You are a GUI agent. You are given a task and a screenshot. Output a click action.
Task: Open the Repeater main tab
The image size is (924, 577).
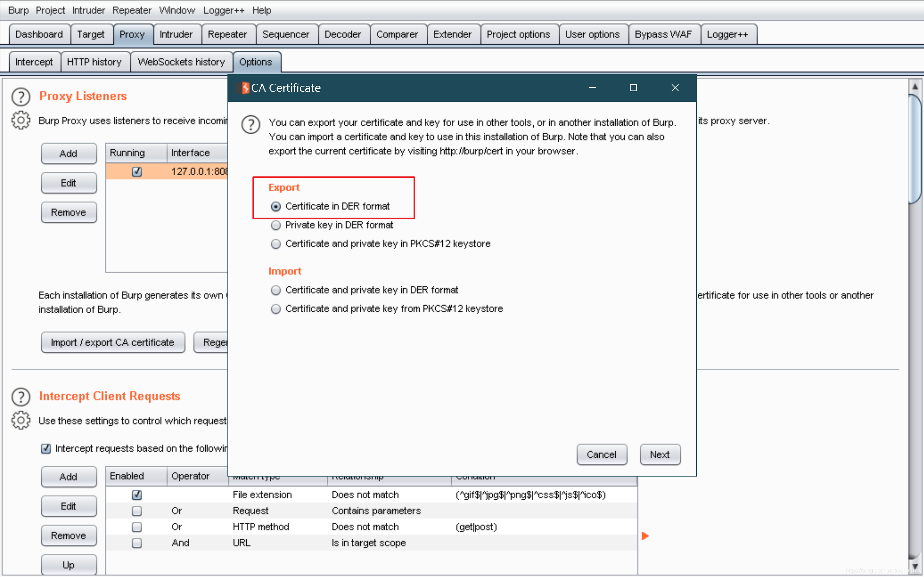point(227,34)
